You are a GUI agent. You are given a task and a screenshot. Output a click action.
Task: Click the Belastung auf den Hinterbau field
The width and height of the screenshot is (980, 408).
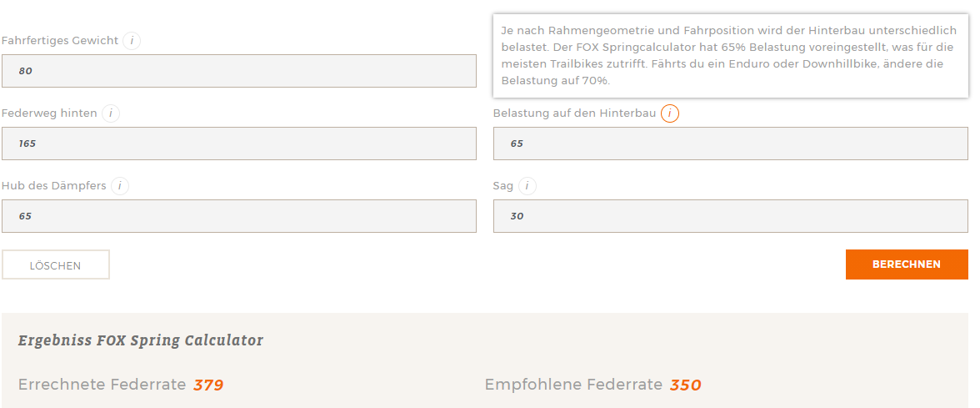tap(730, 144)
